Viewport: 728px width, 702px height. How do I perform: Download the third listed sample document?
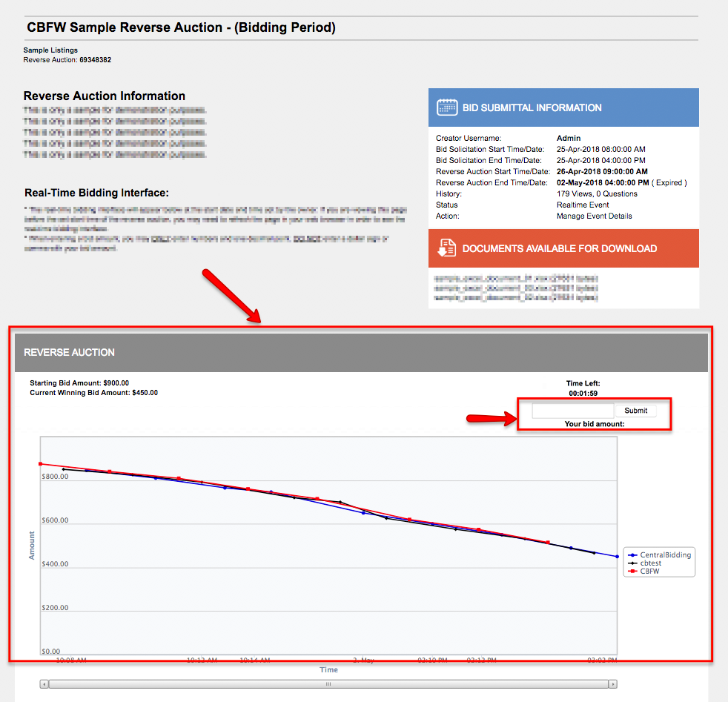[516, 297]
